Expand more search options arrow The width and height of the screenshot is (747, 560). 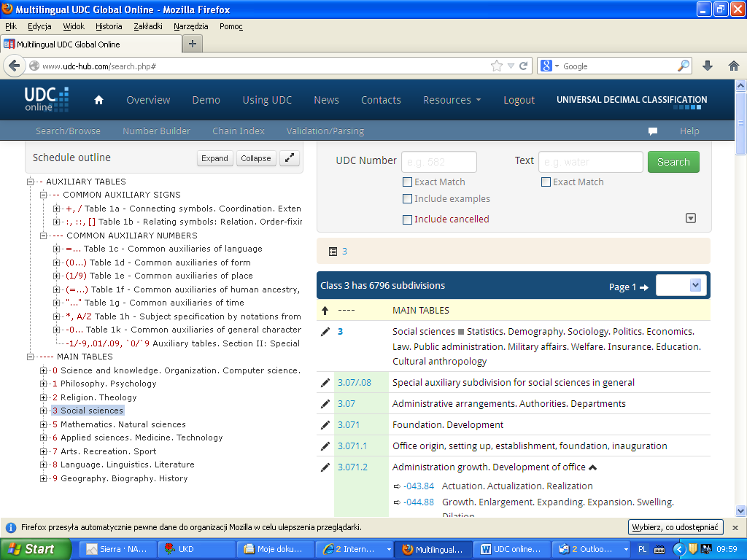[x=691, y=218]
